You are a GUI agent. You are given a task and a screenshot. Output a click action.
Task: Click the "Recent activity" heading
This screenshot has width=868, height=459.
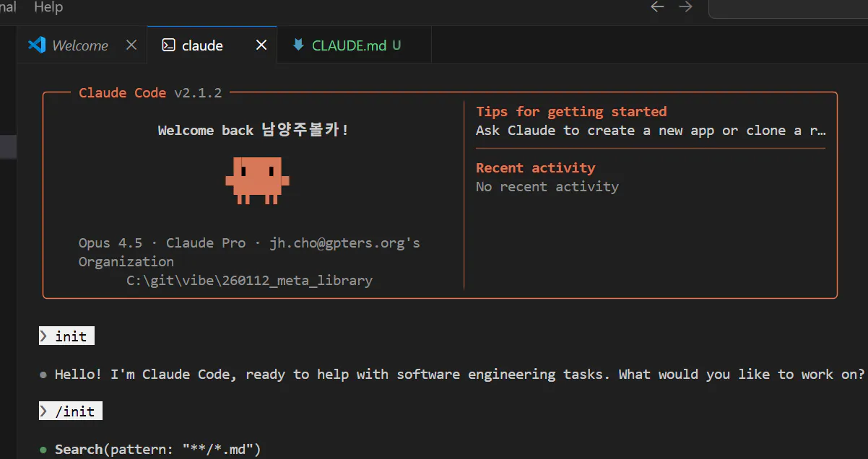click(x=535, y=168)
